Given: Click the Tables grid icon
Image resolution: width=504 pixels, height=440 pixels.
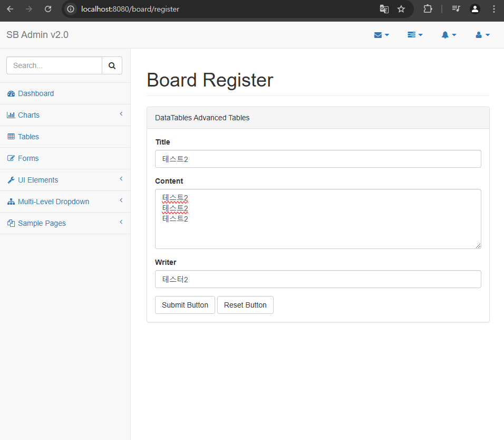Looking at the screenshot, I should pos(11,137).
